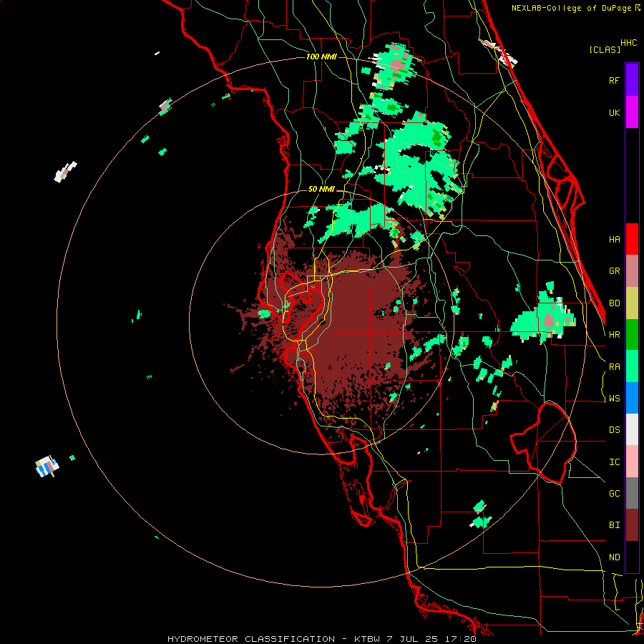Click the 'HR' legend label text
This screenshot has height=644, width=644.
[614, 335]
